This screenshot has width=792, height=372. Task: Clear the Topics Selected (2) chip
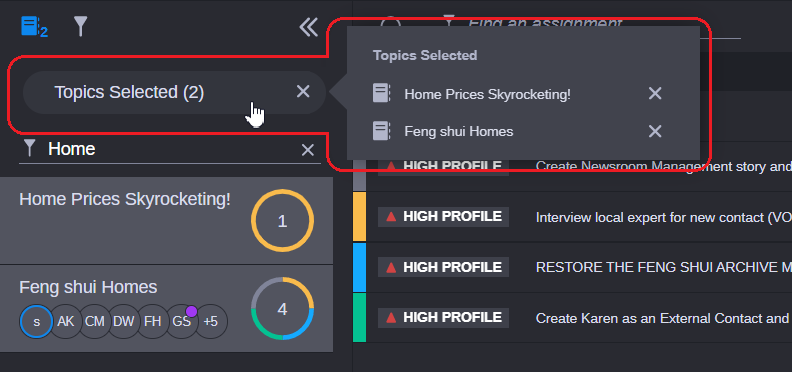(303, 91)
